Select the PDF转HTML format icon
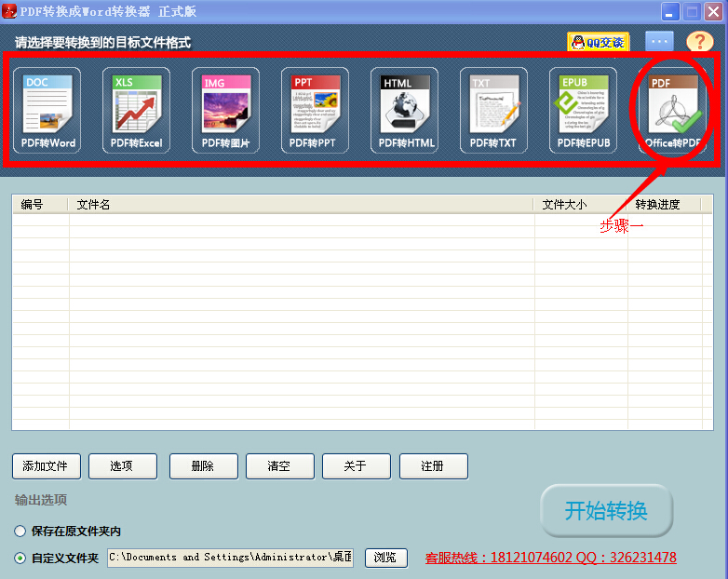The image size is (728, 579). [x=405, y=110]
